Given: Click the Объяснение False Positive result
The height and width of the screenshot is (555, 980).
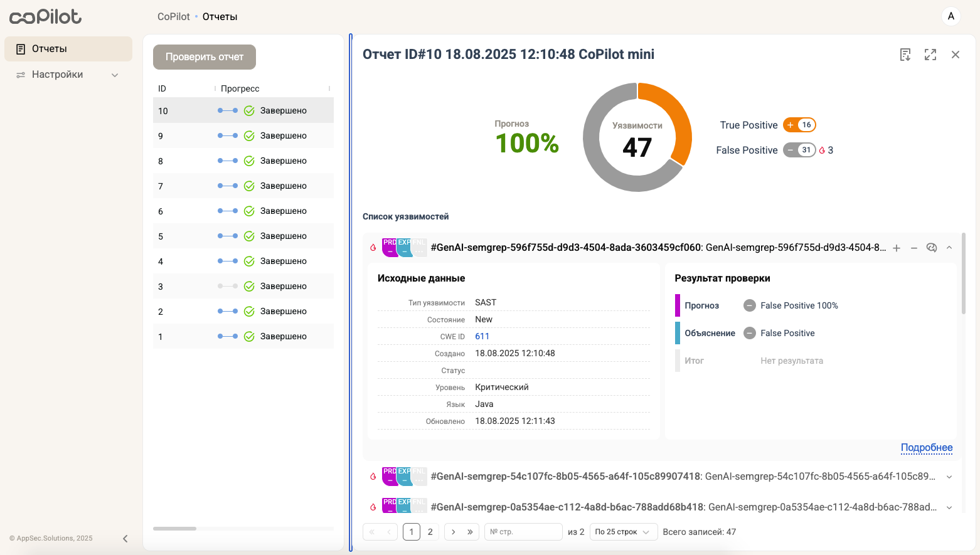Looking at the screenshot, I should click(779, 333).
